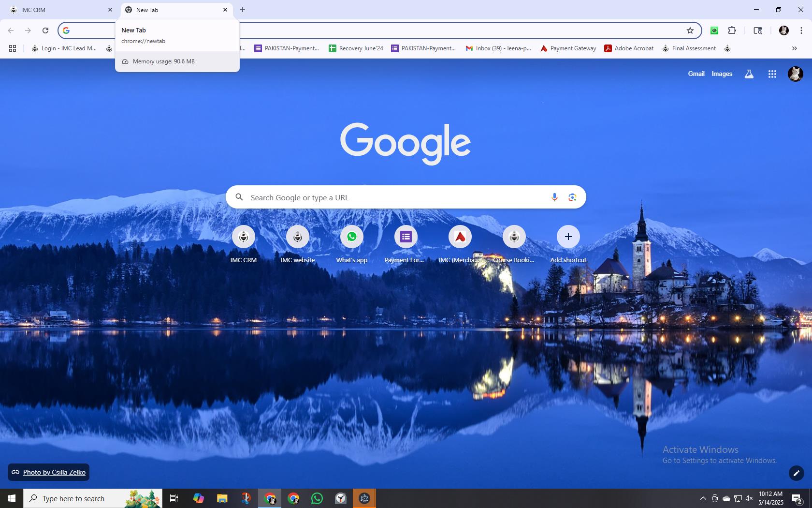Screen dimensions: 812x508
Task: Open Login - IMC Lead M... bookmark
Action: click(x=64, y=48)
